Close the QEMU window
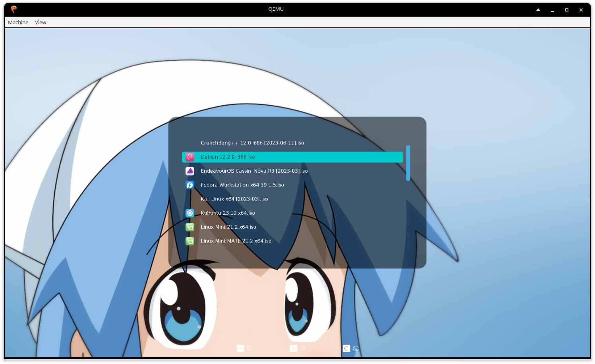The image size is (595, 364). pos(581,10)
